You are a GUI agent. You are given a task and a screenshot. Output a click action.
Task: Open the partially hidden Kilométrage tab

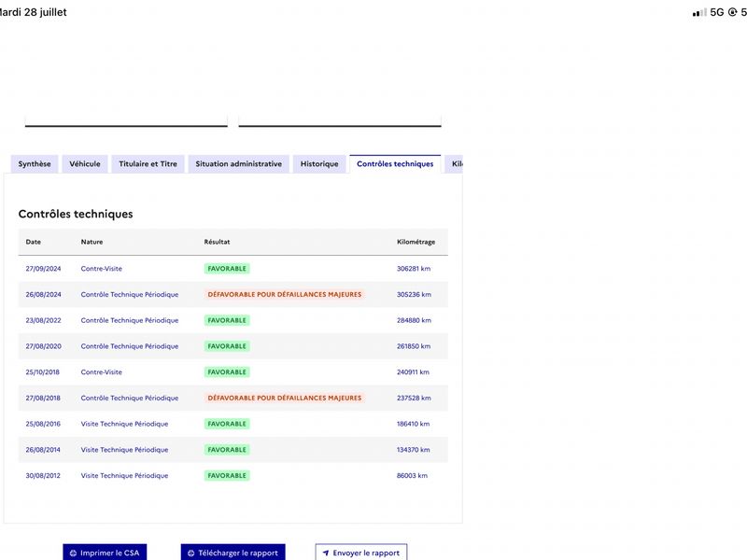[x=454, y=164]
